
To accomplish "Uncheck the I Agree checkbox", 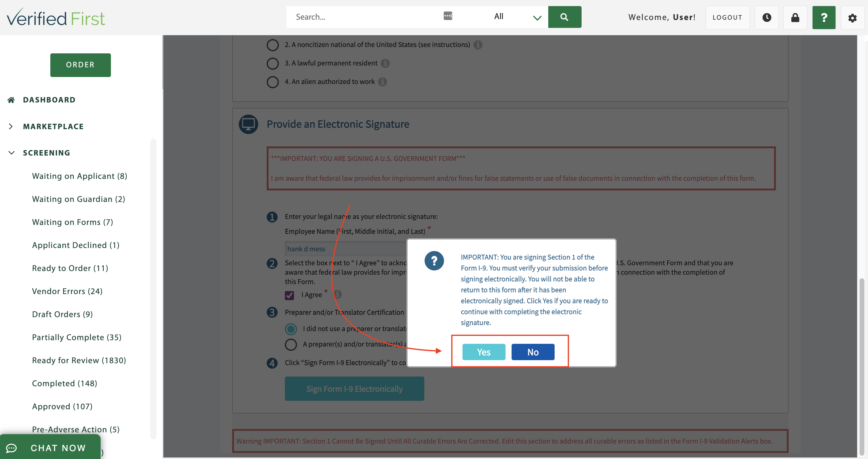I will [x=289, y=295].
